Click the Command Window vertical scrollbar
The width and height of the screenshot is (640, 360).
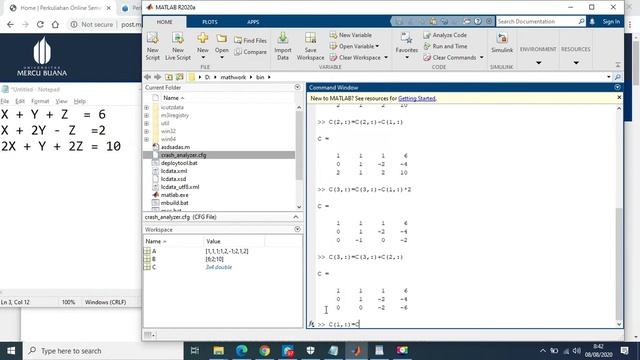[619, 264]
